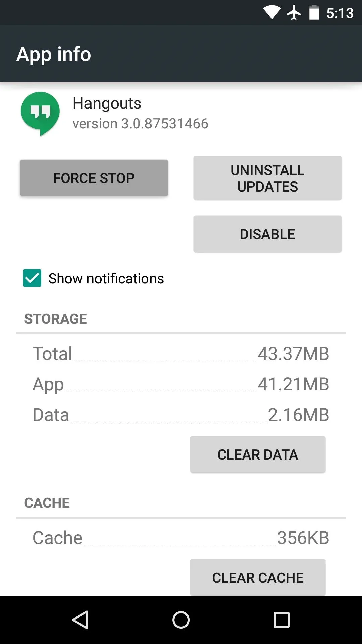Uncheck the Show notifications checkbox
The height and width of the screenshot is (644, 362).
click(32, 278)
